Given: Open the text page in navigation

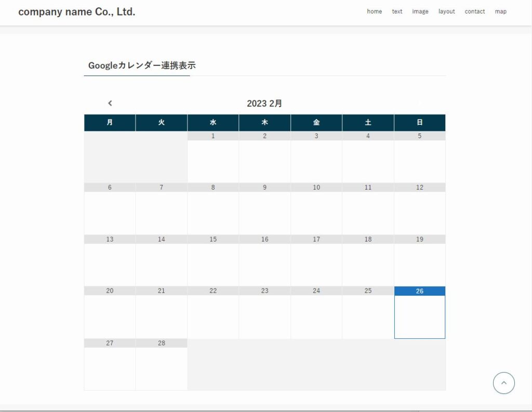Looking at the screenshot, I should (x=397, y=11).
